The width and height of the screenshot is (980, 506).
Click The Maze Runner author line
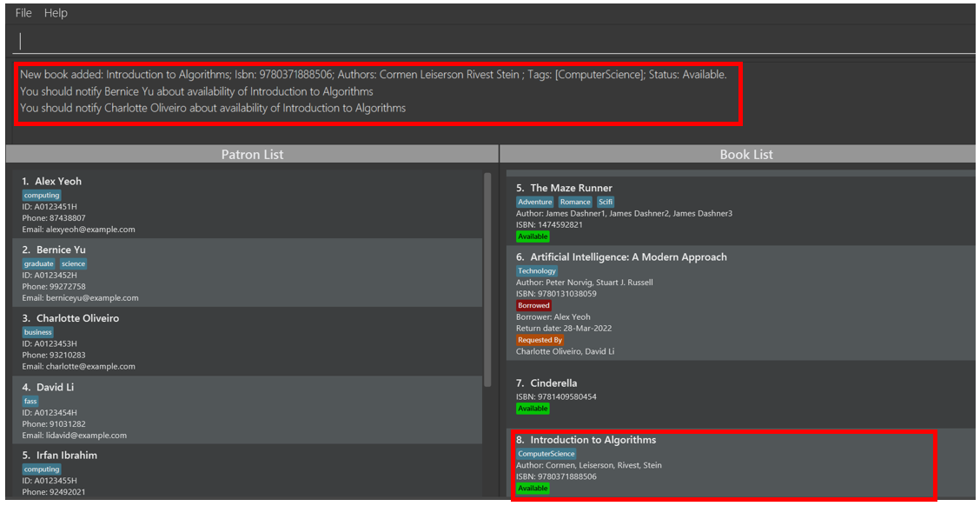pos(625,214)
